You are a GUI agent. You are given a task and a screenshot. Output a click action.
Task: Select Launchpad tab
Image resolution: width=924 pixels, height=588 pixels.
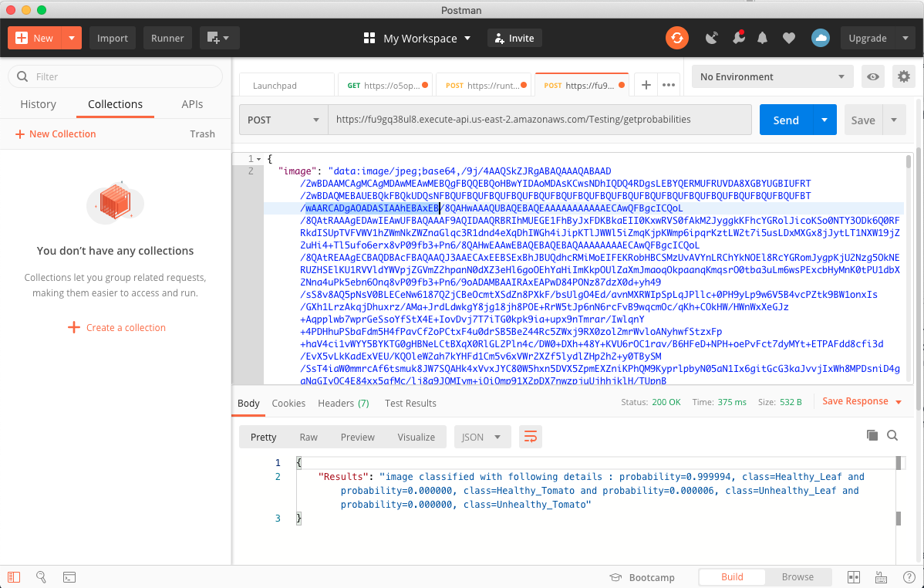coord(288,86)
